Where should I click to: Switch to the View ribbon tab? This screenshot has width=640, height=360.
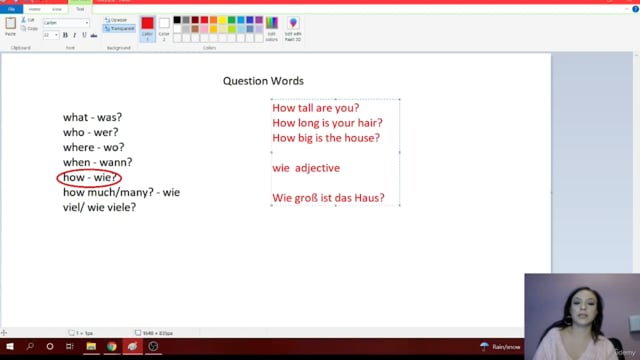(x=57, y=9)
